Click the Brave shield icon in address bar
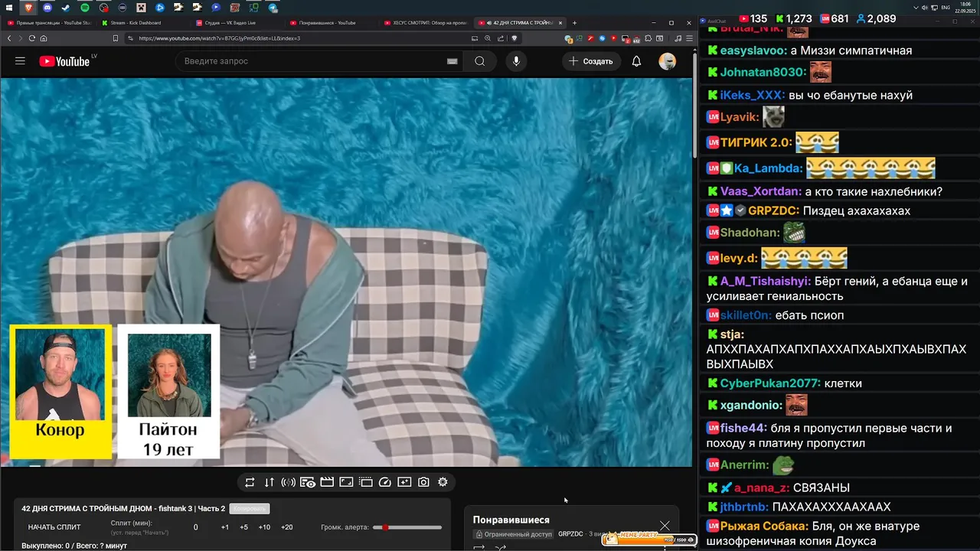Screen dimensions: 980x551 (514, 38)
